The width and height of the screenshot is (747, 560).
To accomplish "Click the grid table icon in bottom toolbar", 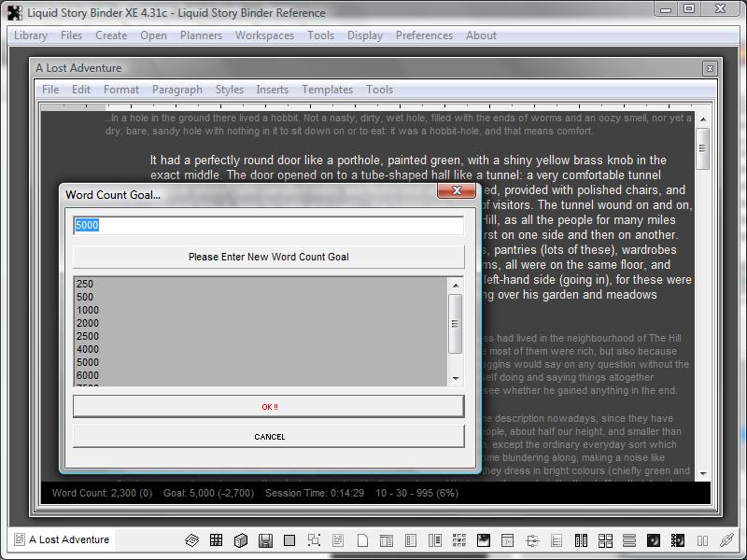I will tap(216, 540).
